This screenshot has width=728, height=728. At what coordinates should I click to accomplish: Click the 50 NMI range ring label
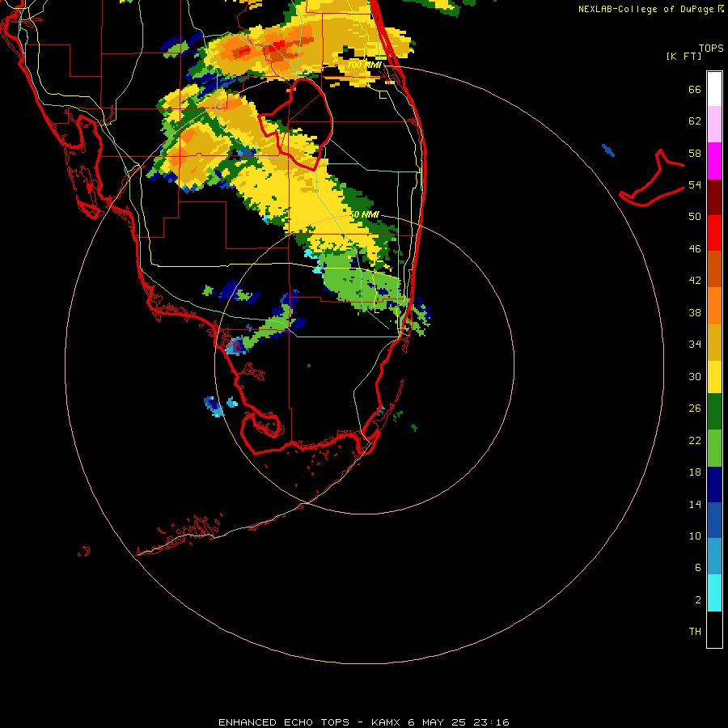[x=364, y=214]
